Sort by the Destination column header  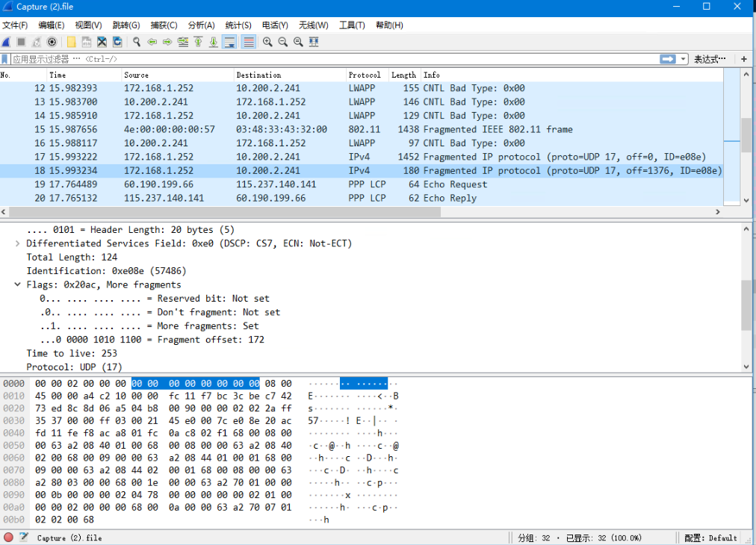(290, 75)
